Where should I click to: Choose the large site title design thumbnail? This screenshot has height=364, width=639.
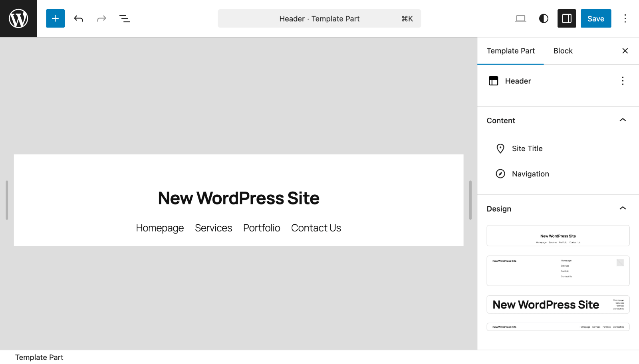point(558,305)
